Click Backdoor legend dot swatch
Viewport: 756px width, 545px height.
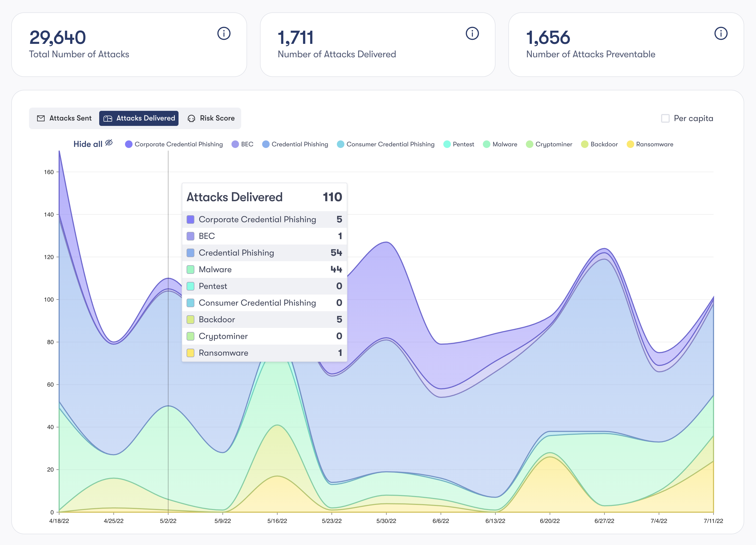pos(584,144)
